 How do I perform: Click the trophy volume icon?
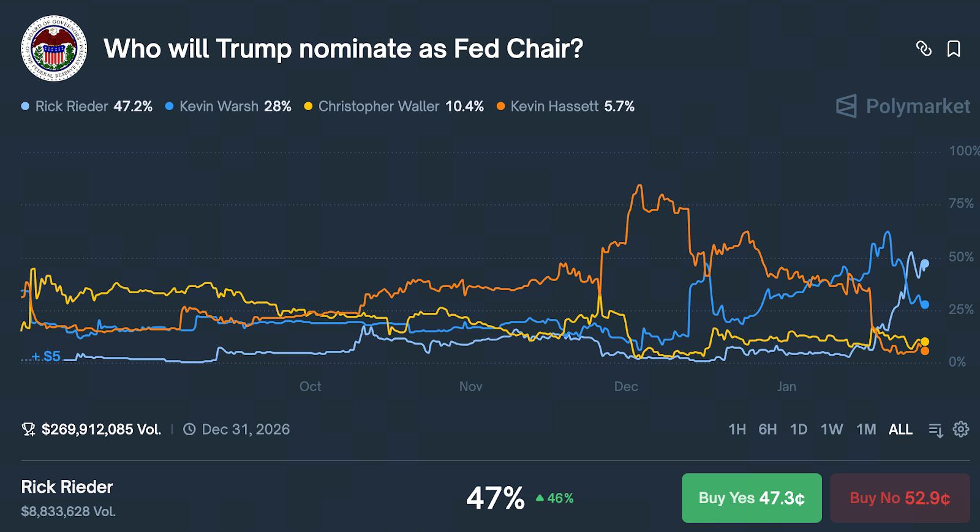tap(28, 429)
